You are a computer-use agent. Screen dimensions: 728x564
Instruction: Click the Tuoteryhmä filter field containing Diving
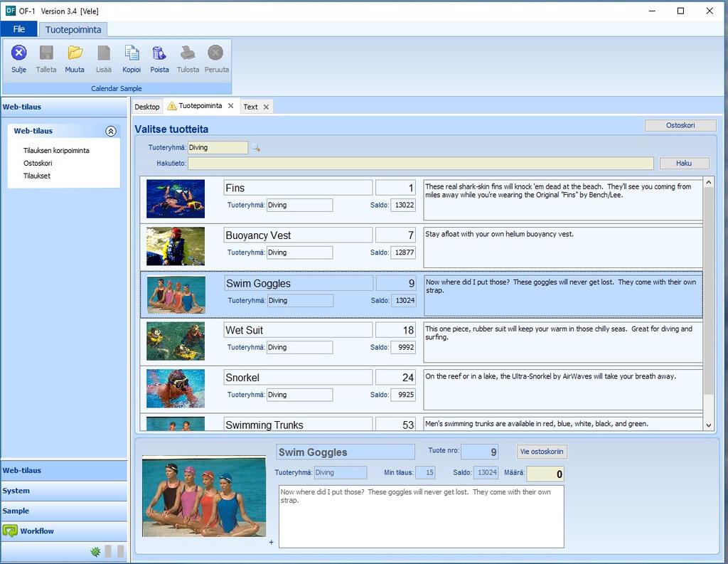click(218, 148)
